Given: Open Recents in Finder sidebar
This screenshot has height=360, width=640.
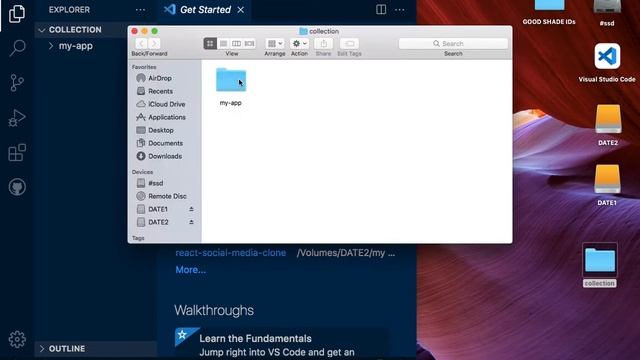Looking at the screenshot, I should [x=160, y=91].
